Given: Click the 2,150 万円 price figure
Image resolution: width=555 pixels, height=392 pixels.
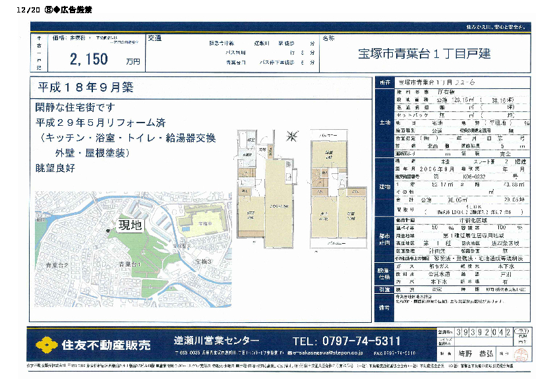Looking at the screenshot, I should pos(105,60).
